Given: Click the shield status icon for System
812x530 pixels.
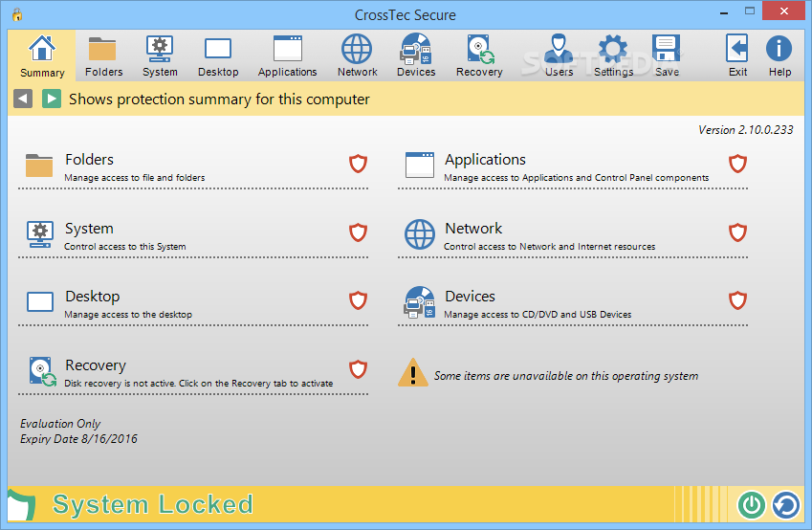Looking at the screenshot, I should (358, 232).
